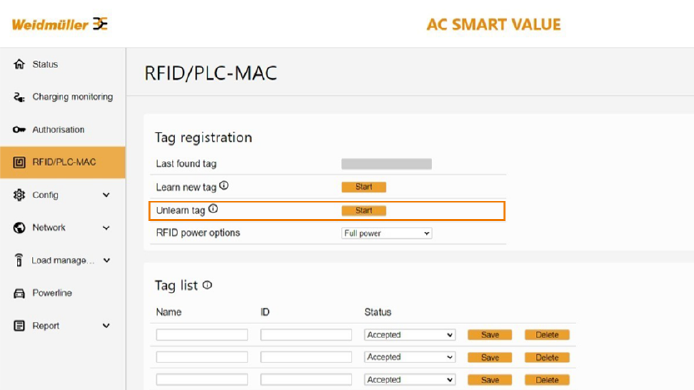Open Status dropdown in second tag row
Viewport: 694px width, 390px height.
(409, 357)
